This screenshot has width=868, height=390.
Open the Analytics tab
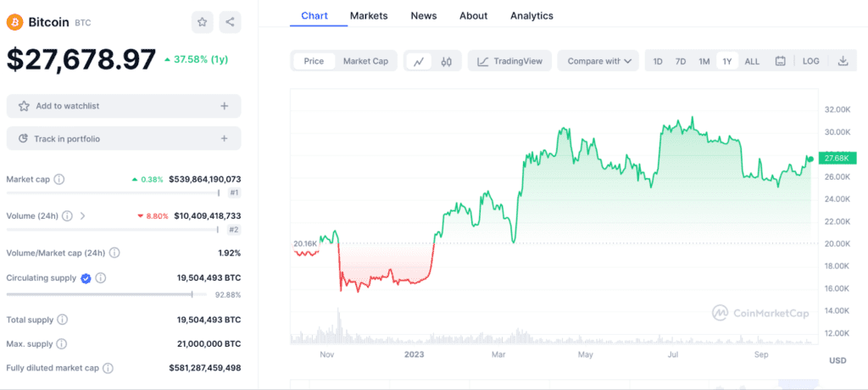[531, 15]
